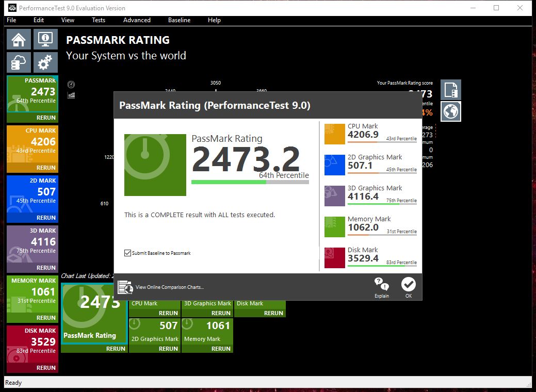The height and width of the screenshot is (392, 536).
Task: Rerun the 2D Mark test in sidebar
Action: [33, 218]
